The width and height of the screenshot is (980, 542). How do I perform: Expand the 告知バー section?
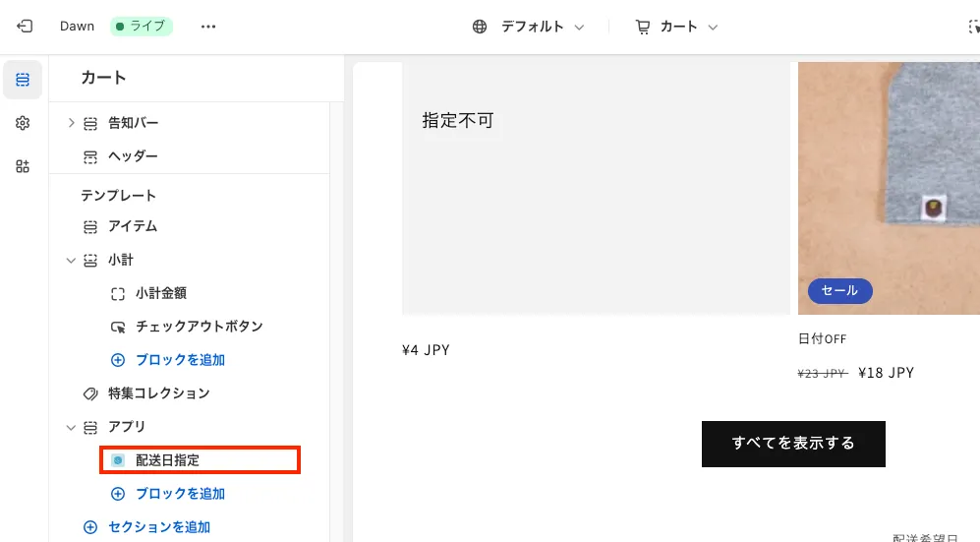(71, 123)
